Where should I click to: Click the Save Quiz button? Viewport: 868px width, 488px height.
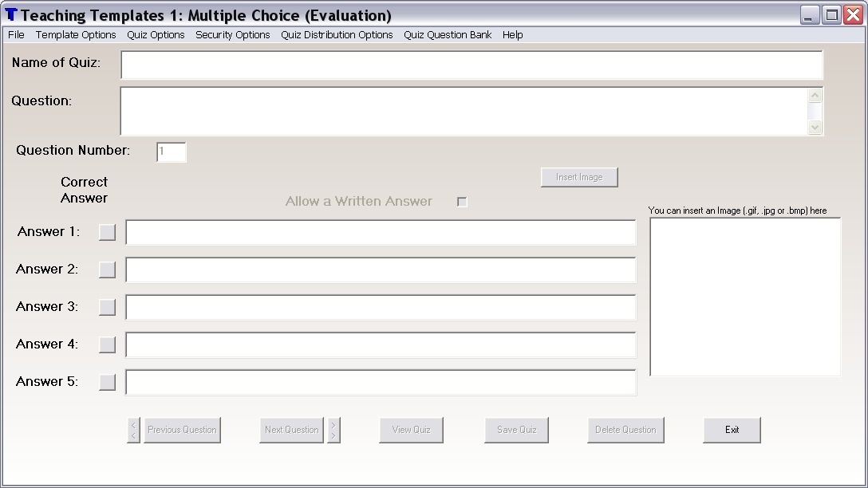point(516,430)
